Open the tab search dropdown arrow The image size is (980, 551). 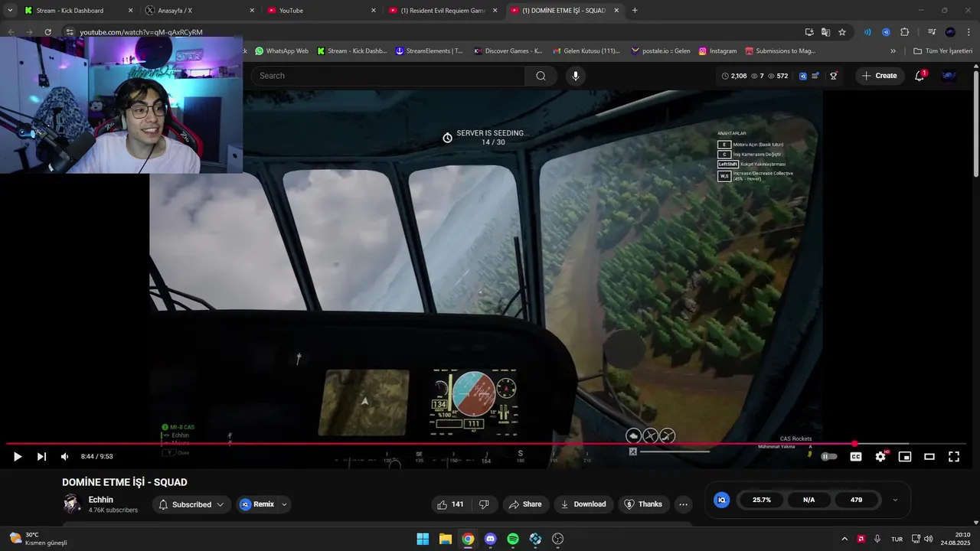[x=10, y=10]
